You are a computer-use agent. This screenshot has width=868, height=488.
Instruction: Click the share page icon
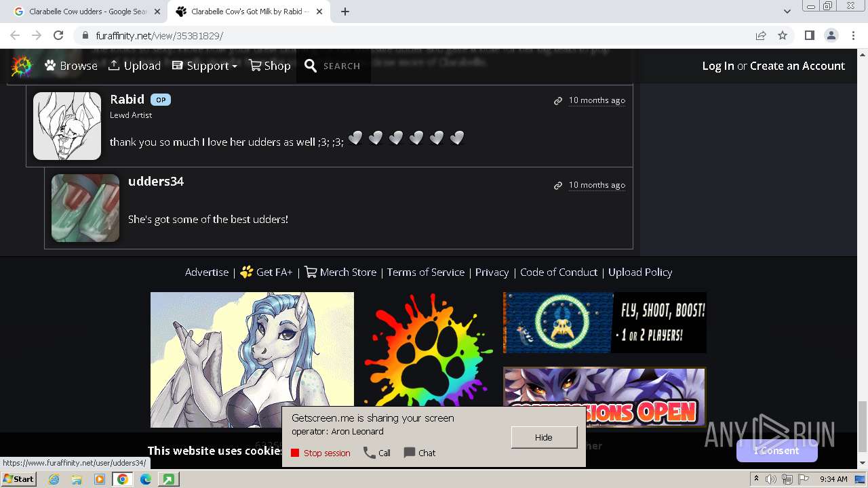coord(761,35)
